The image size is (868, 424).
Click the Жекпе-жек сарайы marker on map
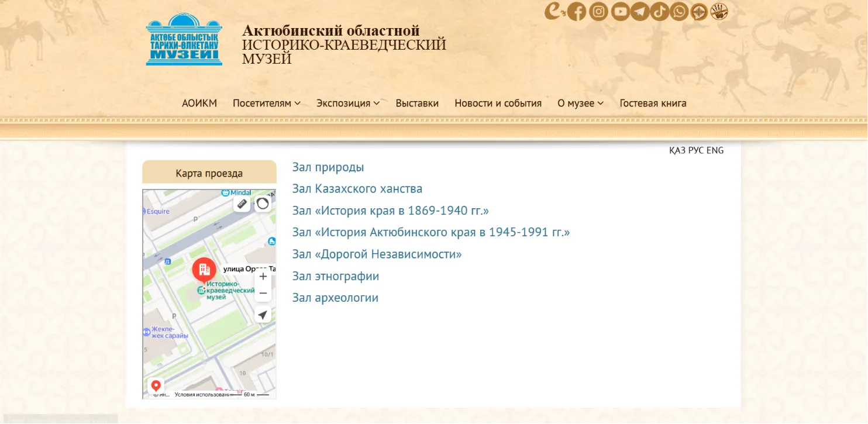tap(146, 332)
